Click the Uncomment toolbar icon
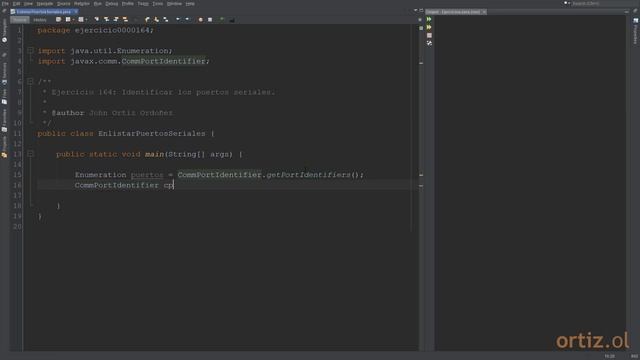640x360 pixels. point(232,20)
